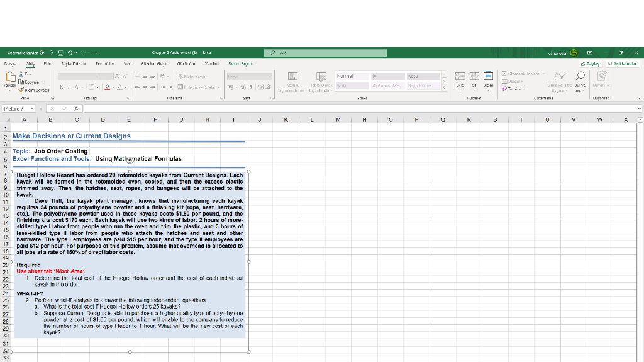Switch to the Gözden Geçir tab

(154, 63)
